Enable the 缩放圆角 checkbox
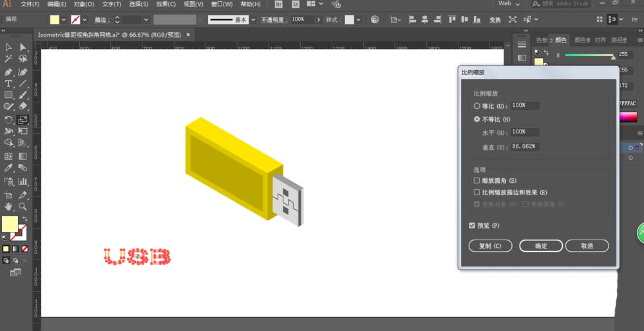The width and height of the screenshot is (644, 331). click(477, 181)
